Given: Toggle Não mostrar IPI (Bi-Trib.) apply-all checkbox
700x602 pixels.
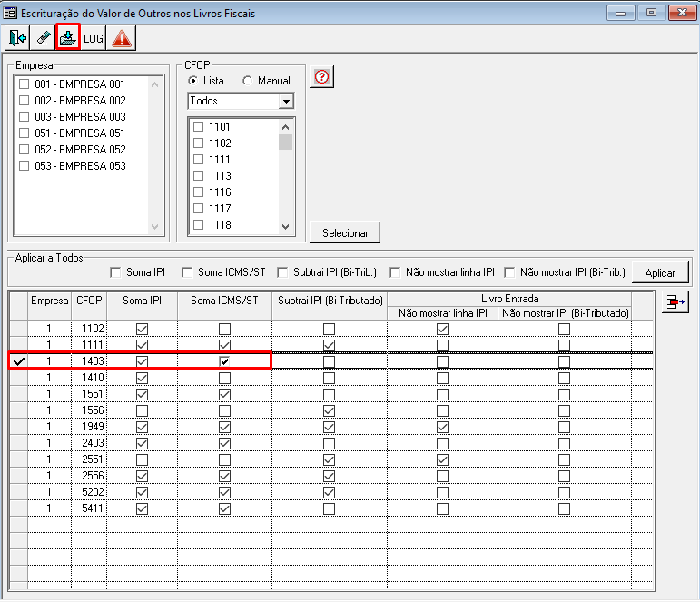Looking at the screenshot, I should click(x=509, y=272).
